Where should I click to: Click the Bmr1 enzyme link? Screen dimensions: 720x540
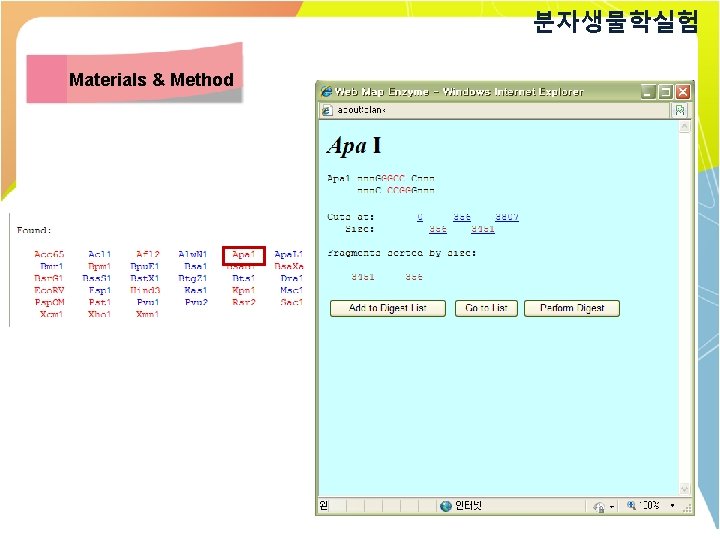(51, 266)
